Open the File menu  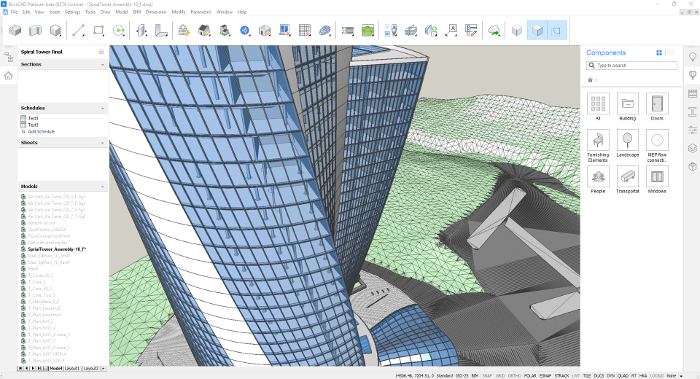click(14, 12)
